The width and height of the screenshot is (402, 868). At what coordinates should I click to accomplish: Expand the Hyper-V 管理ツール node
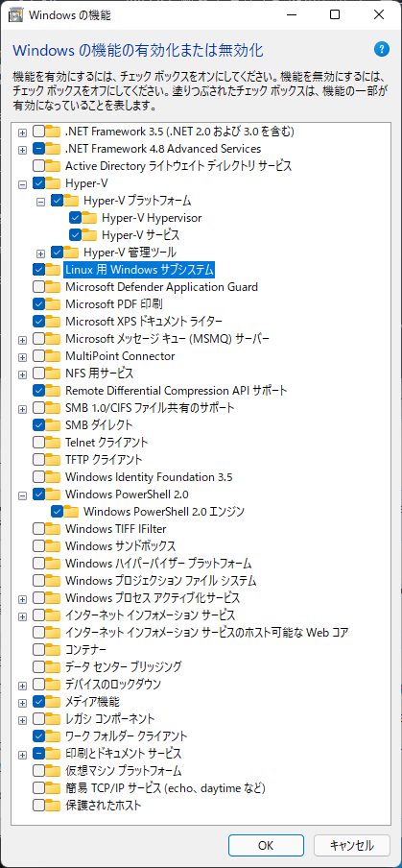[x=40, y=253]
